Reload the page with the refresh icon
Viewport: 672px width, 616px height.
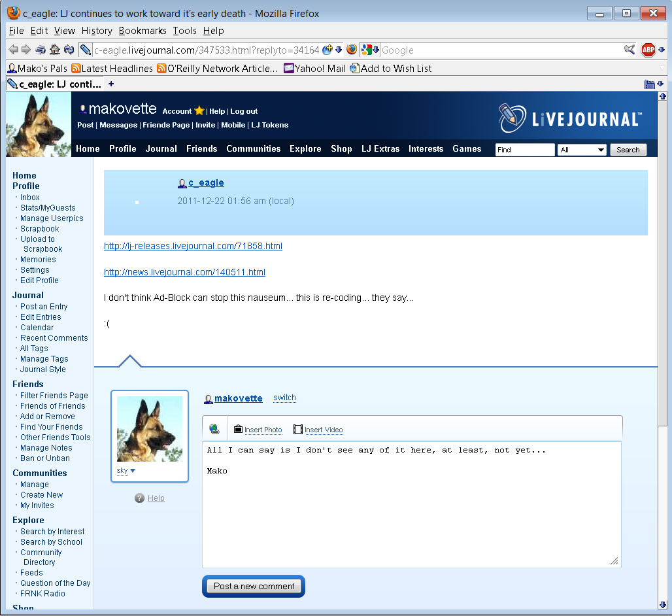[69, 50]
